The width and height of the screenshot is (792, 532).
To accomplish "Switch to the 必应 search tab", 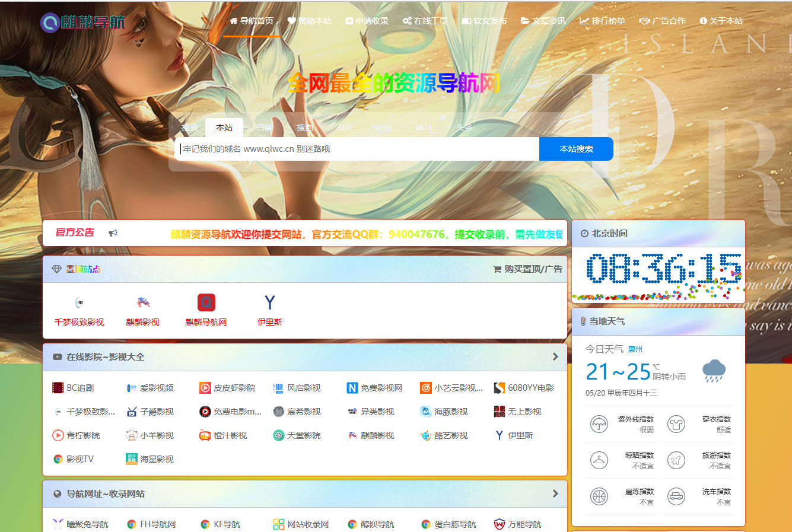I will pos(383,128).
